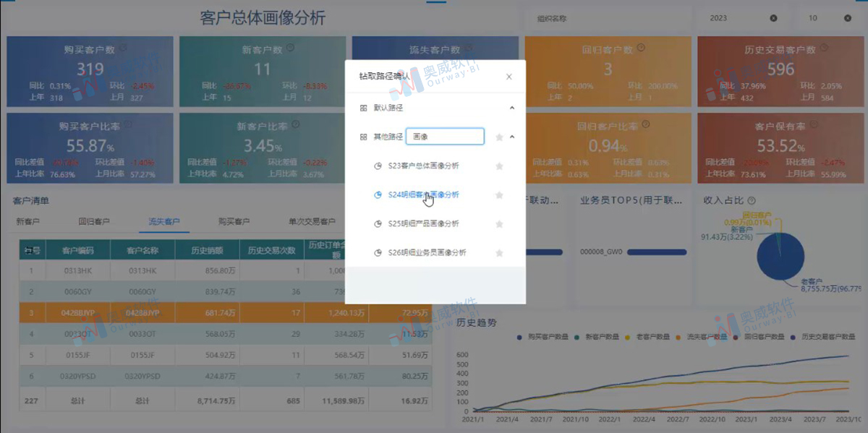The height and width of the screenshot is (433, 868).
Task: Click the total 8,714.75万 cell
Action: (207, 399)
